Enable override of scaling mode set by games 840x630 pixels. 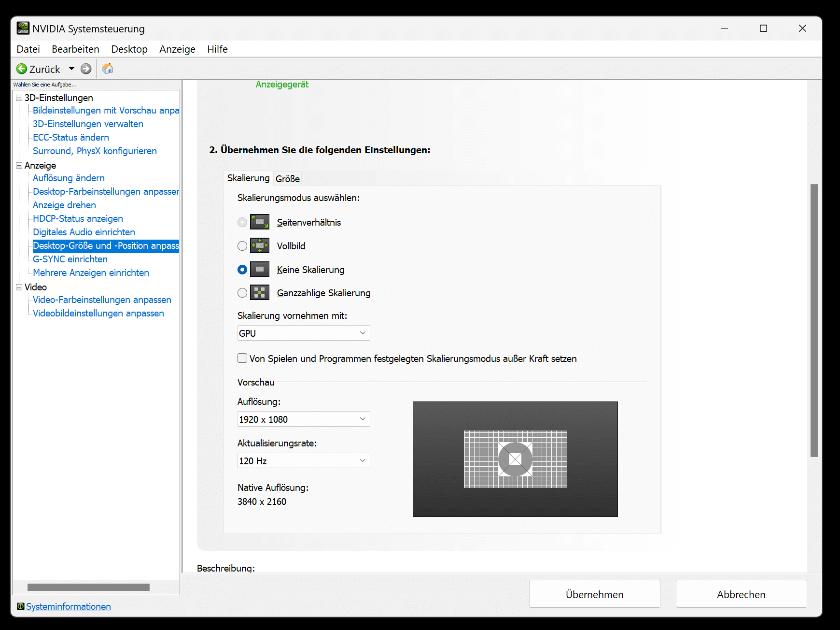point(242,358)
